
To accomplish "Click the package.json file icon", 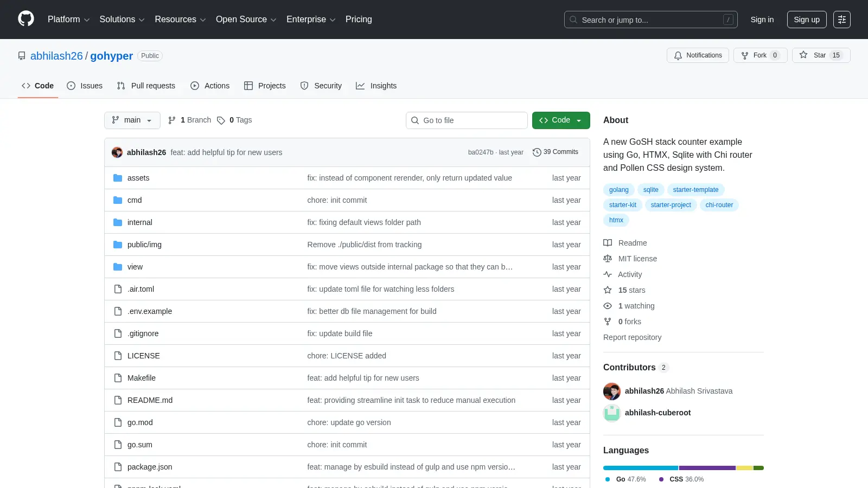I will point(118,467).
